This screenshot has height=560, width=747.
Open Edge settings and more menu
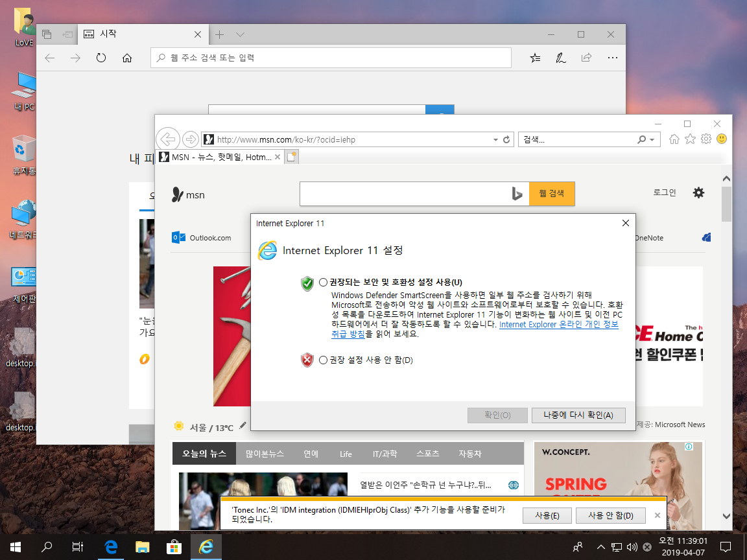click(x=613, y=58)
